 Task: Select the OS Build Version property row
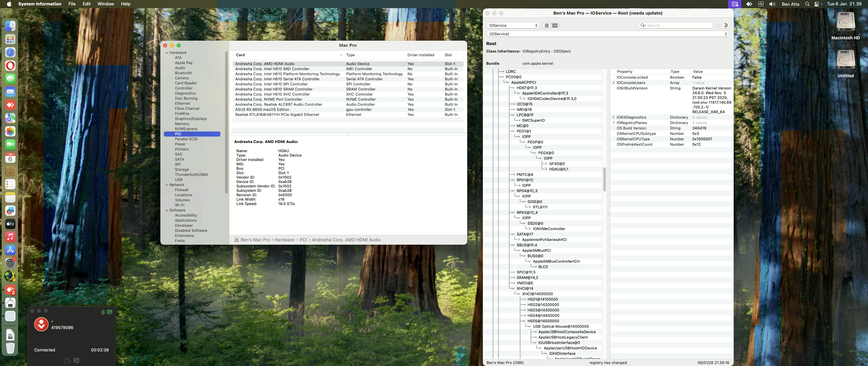point(671,128)
